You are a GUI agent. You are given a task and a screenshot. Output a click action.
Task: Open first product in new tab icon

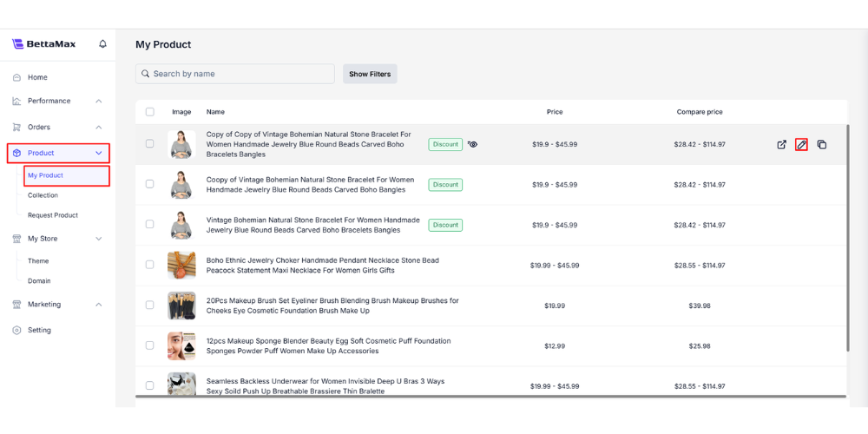[x=781, y=144]
